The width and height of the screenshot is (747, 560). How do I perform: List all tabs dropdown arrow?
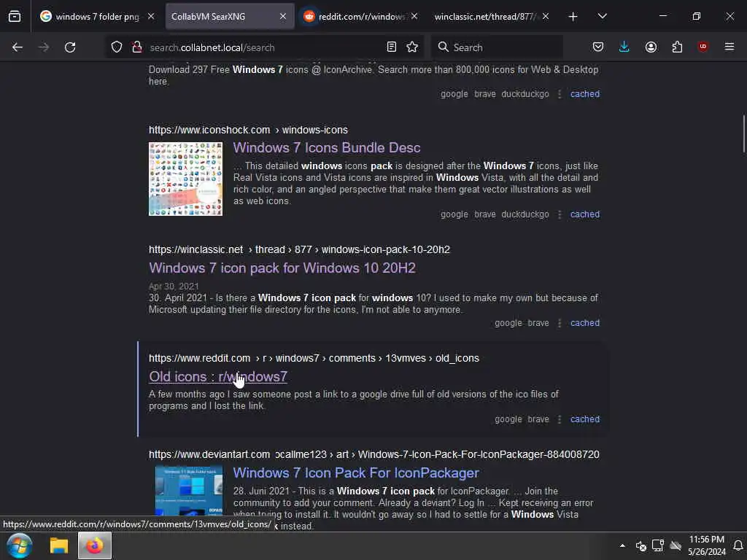coord(602,17)
